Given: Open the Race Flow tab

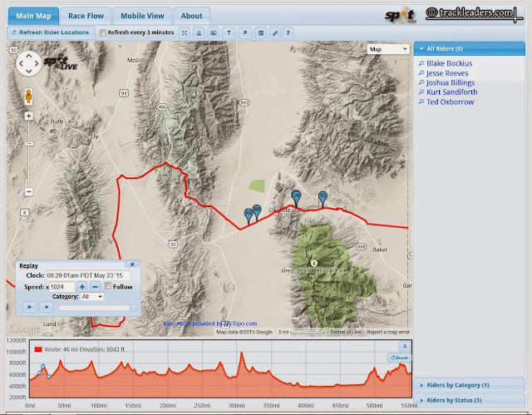Looking at the screenshot, I should (86, 16).
